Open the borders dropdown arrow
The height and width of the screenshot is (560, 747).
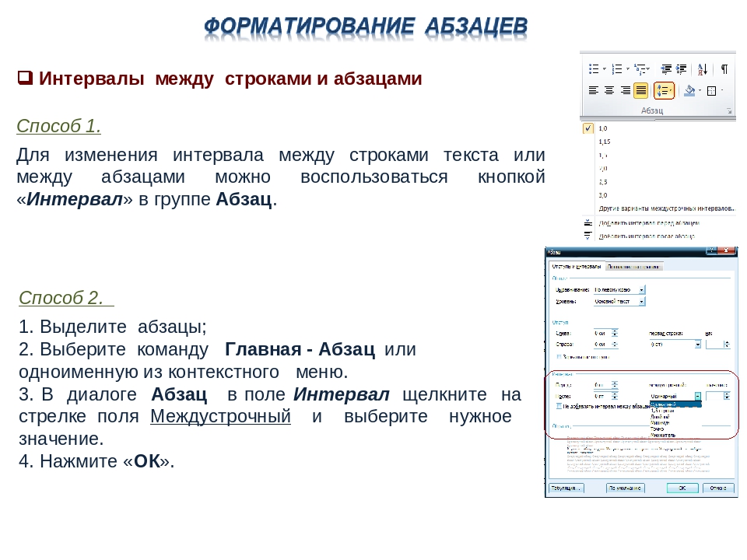click(x=722, y=90)
